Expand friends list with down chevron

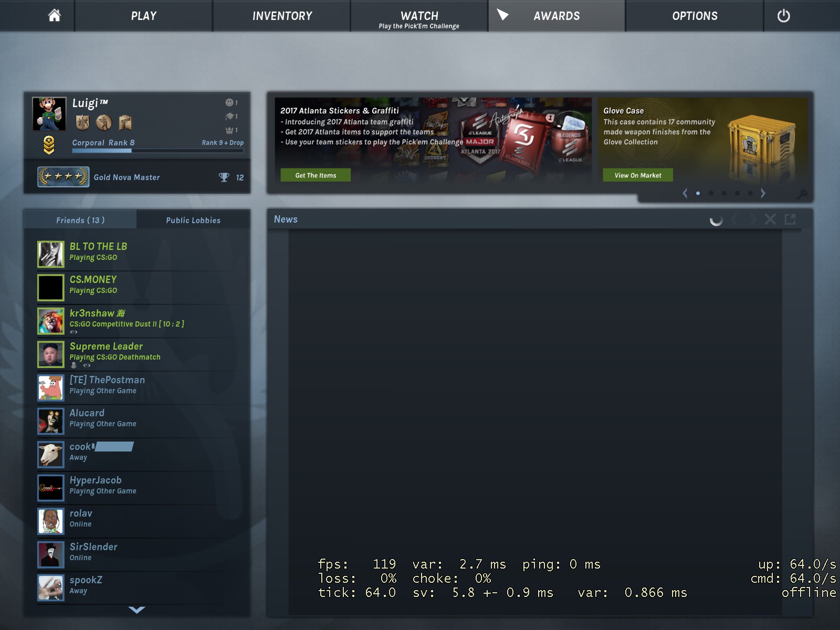[x=136, y=610]
